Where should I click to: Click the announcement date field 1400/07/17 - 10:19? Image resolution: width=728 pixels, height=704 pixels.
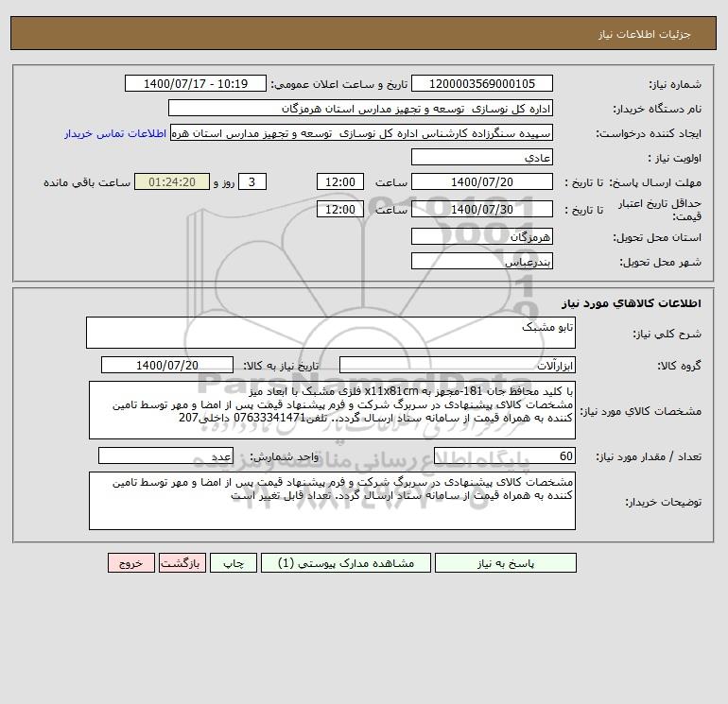pos(196,83)
